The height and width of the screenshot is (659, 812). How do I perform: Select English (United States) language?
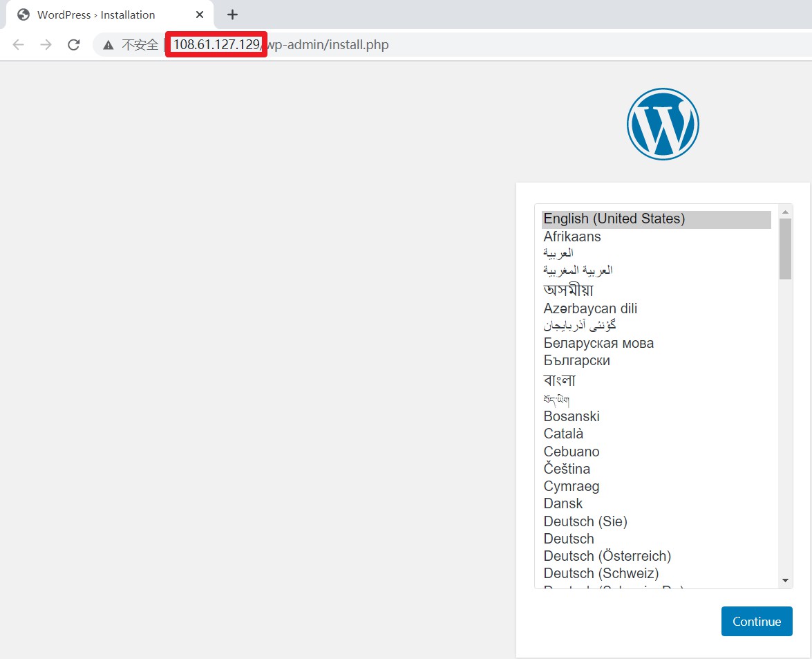tap(656, 219)
